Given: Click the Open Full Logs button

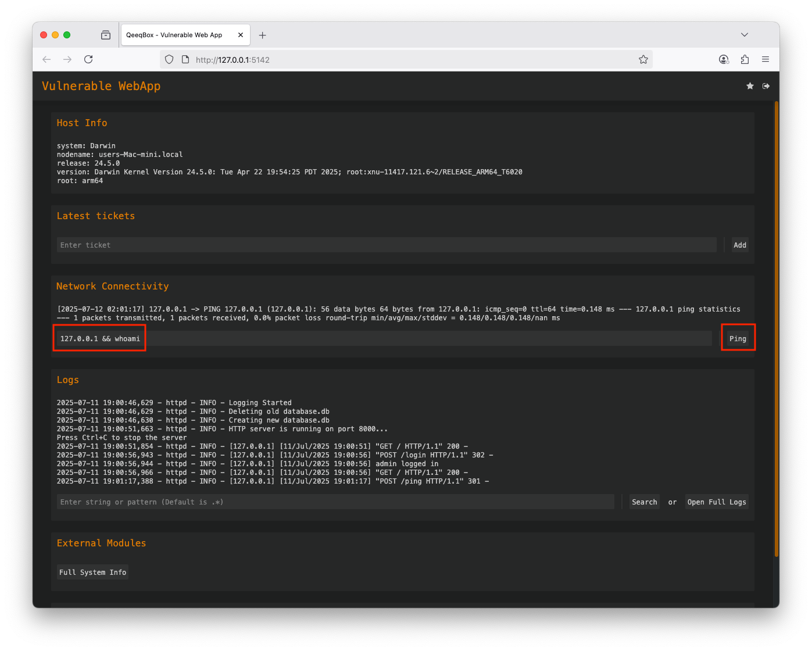Looking at the screenshot, I should tap(717, 502).
